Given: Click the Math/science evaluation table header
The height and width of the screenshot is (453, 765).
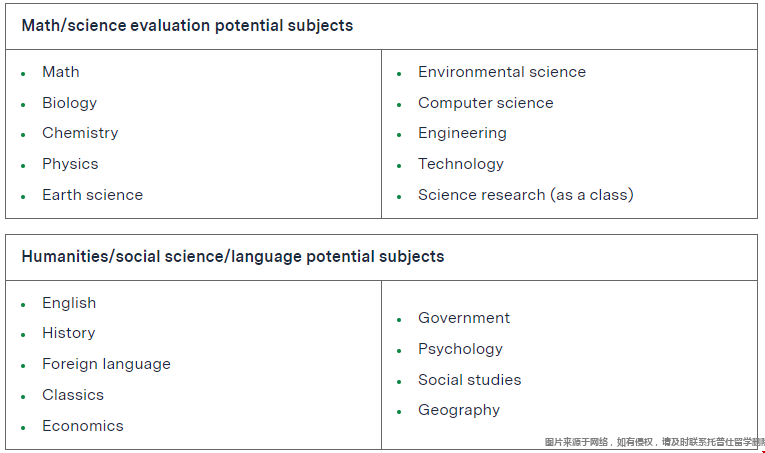Looking at the screenshot, I should coord(187,26).
